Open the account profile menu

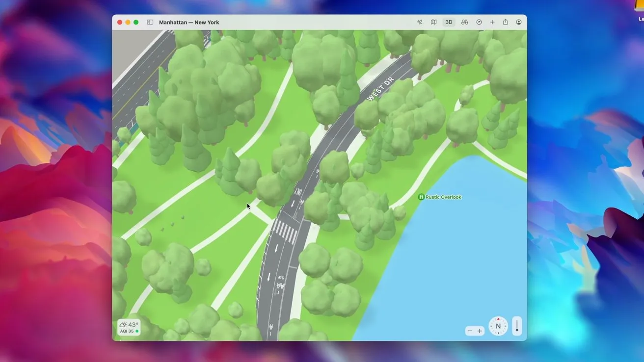[x=519, y=22]
